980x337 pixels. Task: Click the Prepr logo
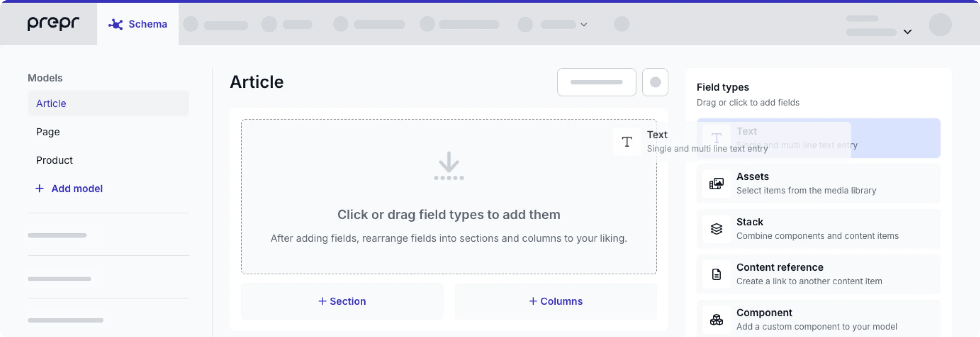click(x=53, y=23)
